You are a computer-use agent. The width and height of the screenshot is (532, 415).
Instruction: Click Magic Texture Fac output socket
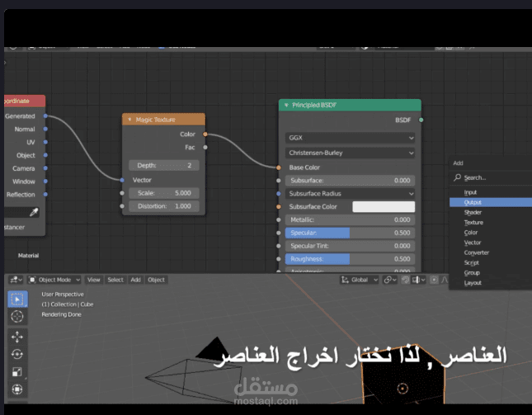205,147
